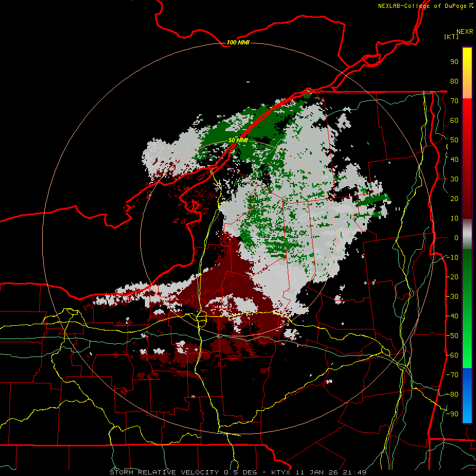Click the -10 value on velocity scale

click(452, 258)
